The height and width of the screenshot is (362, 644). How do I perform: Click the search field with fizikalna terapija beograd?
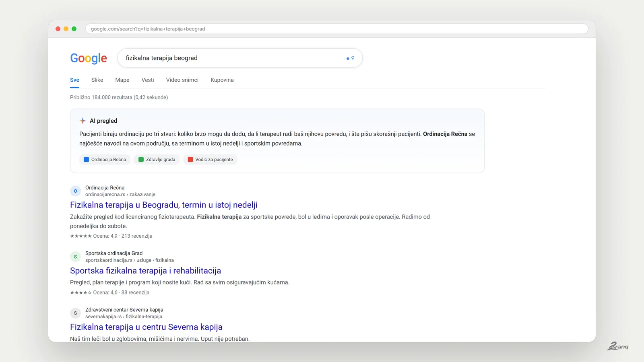[240, 58]
